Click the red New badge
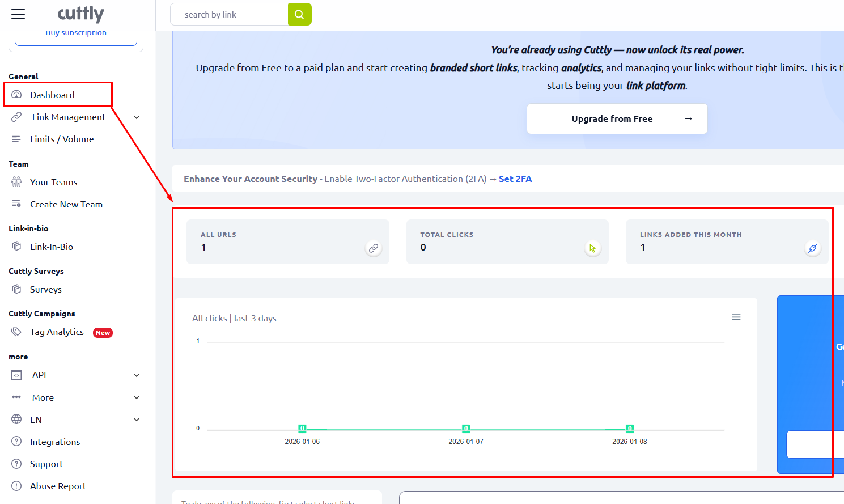The height and width of the screenshot is (504, 844). (x=103, y=333)
